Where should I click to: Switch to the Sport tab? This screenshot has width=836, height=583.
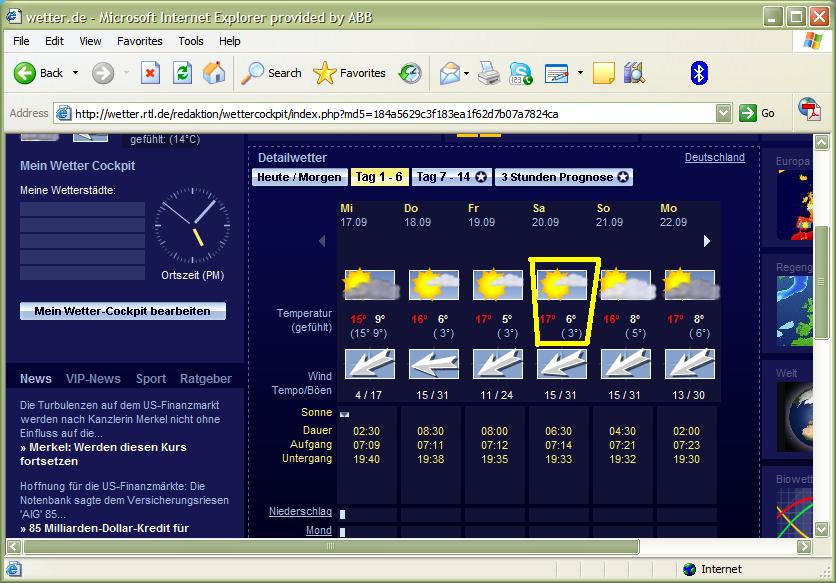[x=151, y=379]
